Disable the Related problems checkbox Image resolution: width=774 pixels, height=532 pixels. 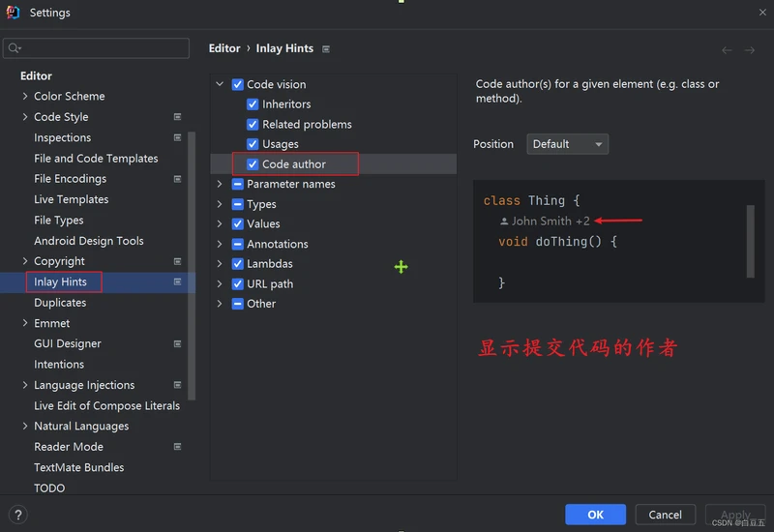(x=253, y=125)
